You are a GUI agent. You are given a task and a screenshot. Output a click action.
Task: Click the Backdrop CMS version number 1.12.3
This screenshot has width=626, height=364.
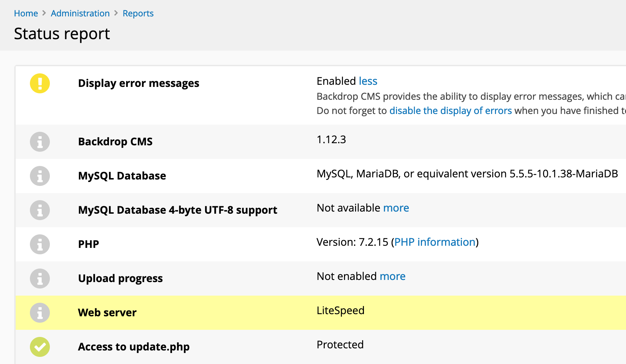pyautogui.click(x=331, y=140)
